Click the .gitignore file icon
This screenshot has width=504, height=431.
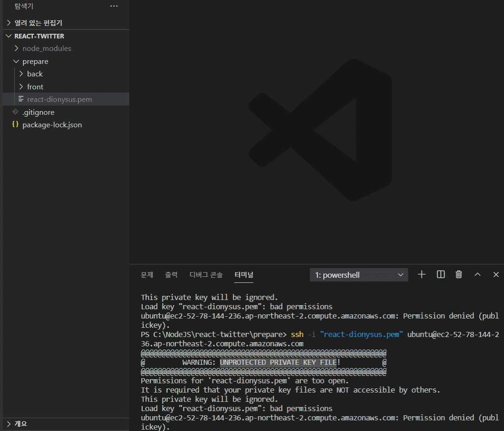pyautogui.click(x=15, y=112)
